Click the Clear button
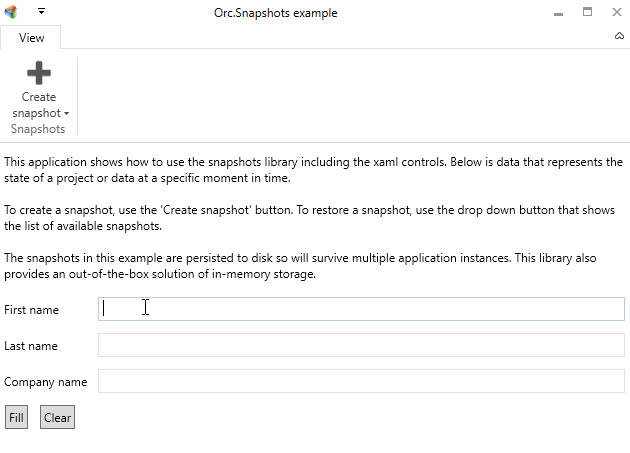The height and width of the screenshot is (453, 630). 57,417
